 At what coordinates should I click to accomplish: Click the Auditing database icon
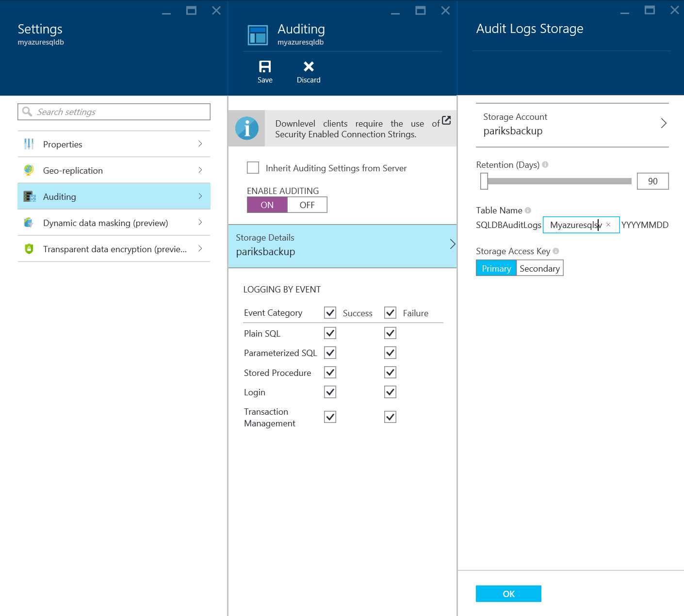tap(29, 196)
